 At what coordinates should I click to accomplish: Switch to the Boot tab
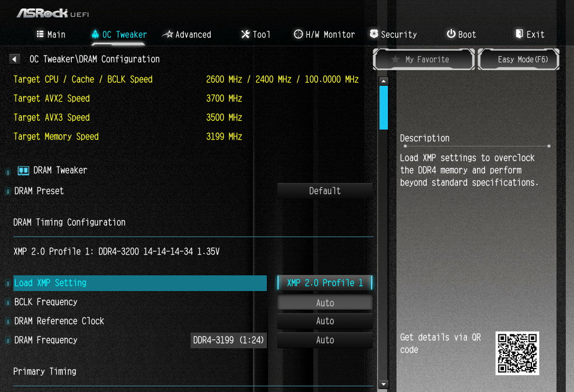click(x=462, y=34)
